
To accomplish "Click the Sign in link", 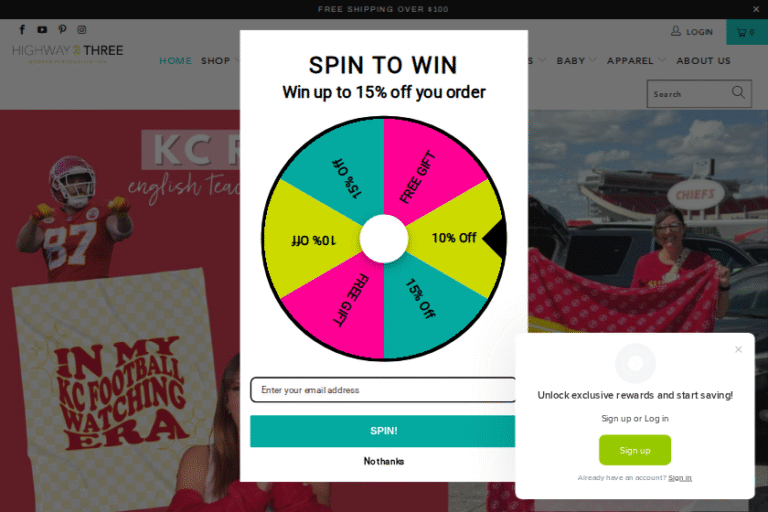I will coord(680,478).
